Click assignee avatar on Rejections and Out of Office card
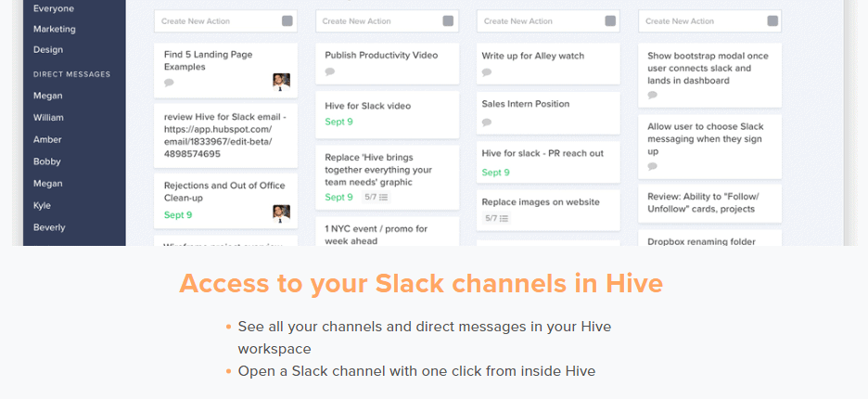The height and width of the screenshot is (399, 868). tap(281, 214)
